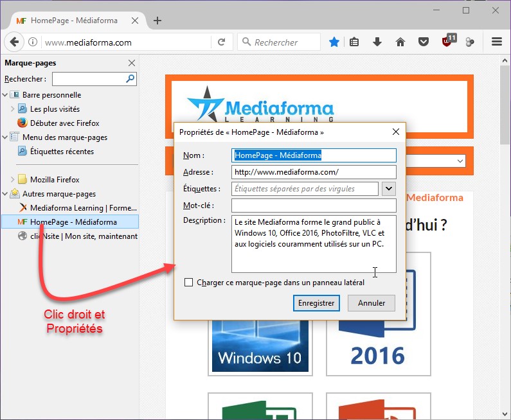
Task: Expand the Mozilla Firefox folder
Action: [12, 179]
